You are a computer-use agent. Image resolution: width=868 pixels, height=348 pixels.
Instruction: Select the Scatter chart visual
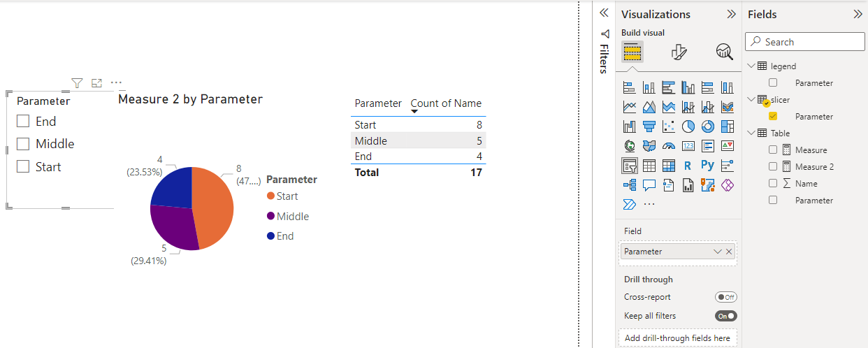tap(668, 126)
